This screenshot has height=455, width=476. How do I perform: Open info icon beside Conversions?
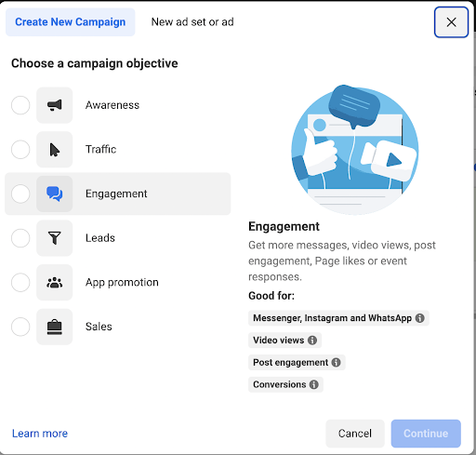coord(314,384)
